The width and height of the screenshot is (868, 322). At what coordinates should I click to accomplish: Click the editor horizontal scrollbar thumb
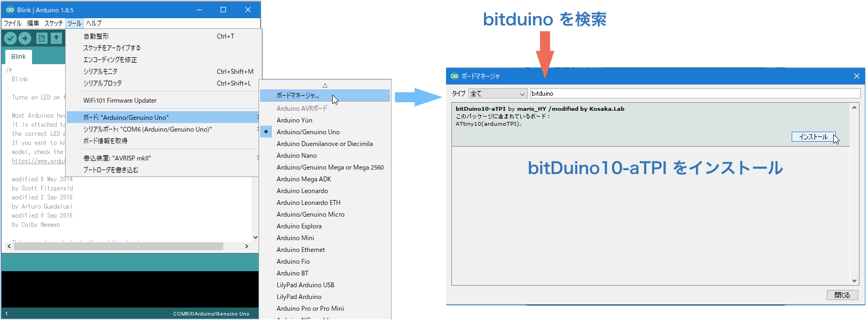pos(119,247)
